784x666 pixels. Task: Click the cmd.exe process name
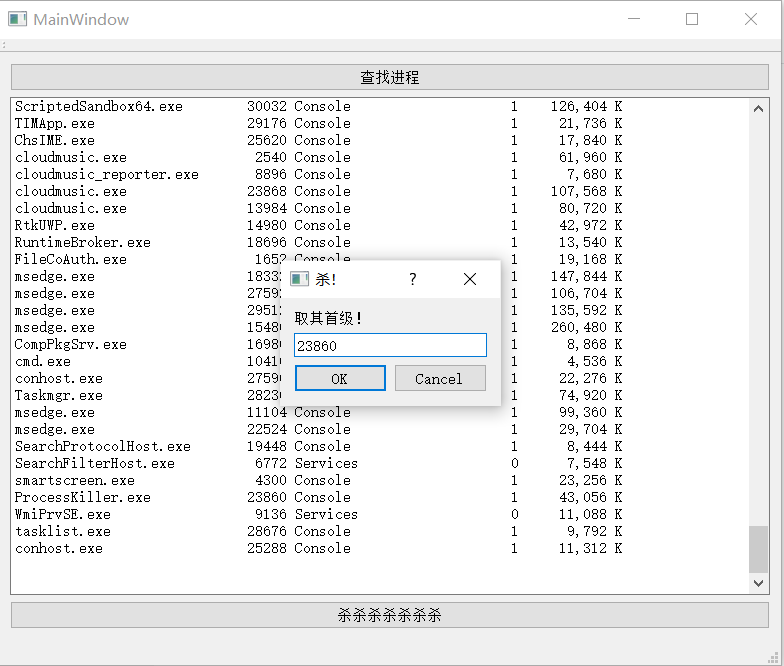pos(42,361)
